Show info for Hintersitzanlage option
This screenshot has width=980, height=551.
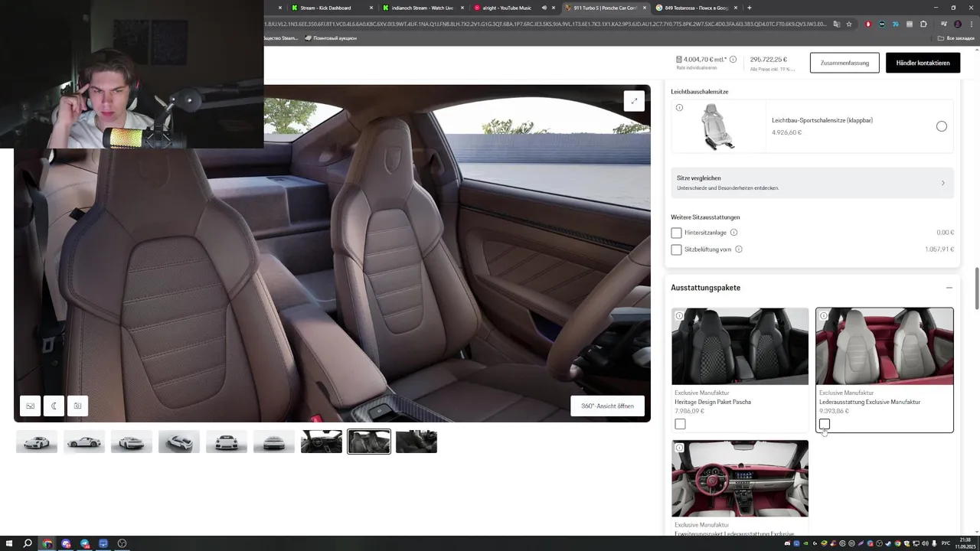(x=733, y=233)
